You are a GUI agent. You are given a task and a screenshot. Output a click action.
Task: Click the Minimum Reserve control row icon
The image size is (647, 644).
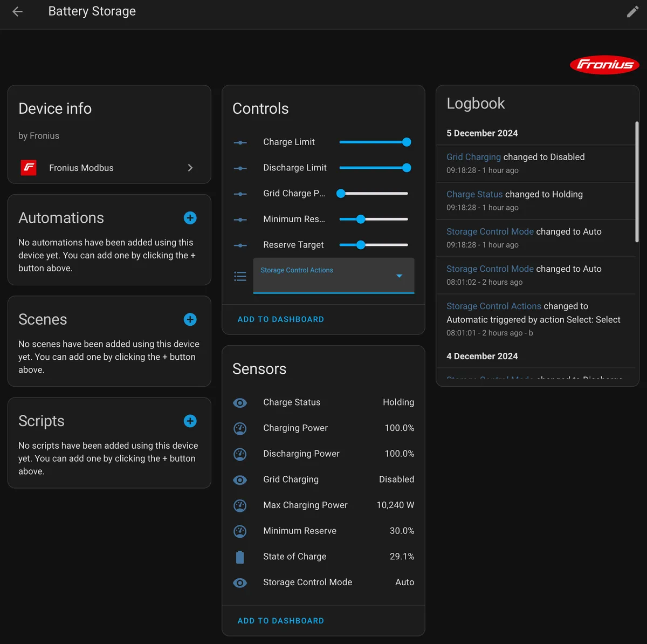click(240, 220)
